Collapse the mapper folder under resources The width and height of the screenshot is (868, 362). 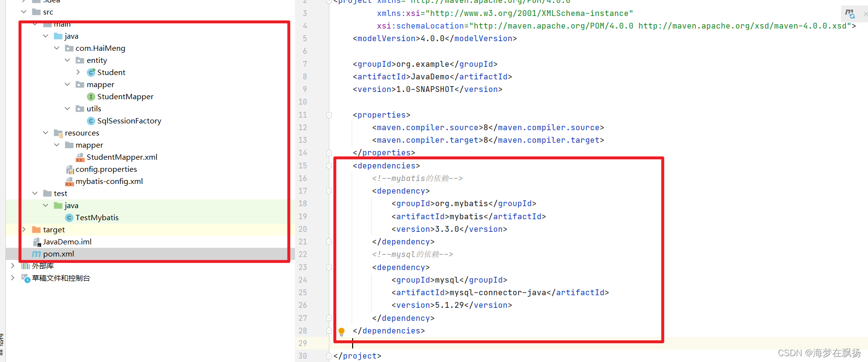coord(57,145)
